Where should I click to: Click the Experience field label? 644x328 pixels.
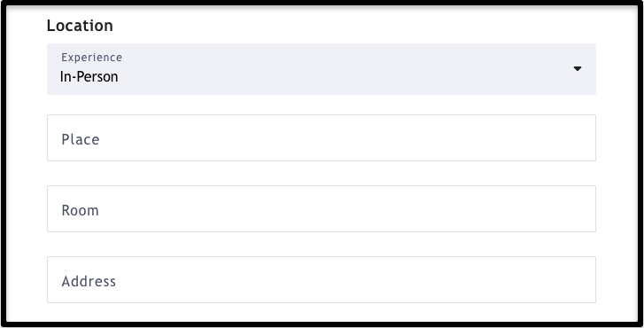click(91, 57)
